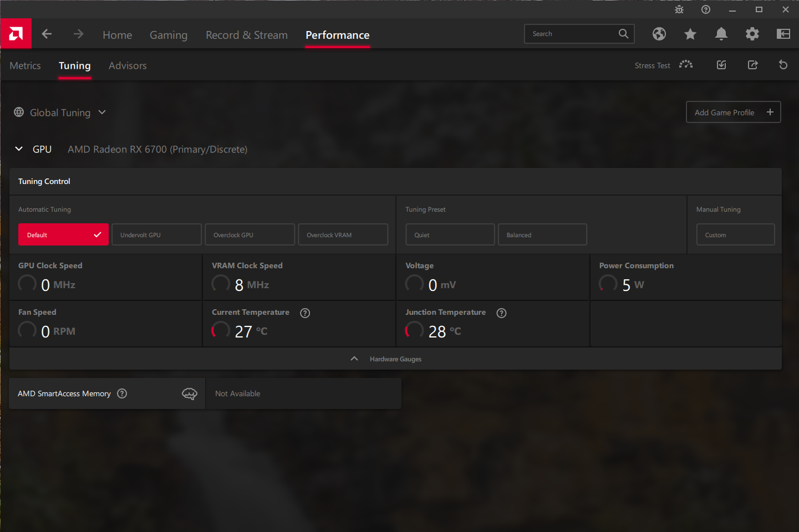Click the Voltage gauge ring
This screenshot has width=799, height=532.
point(414,283)
